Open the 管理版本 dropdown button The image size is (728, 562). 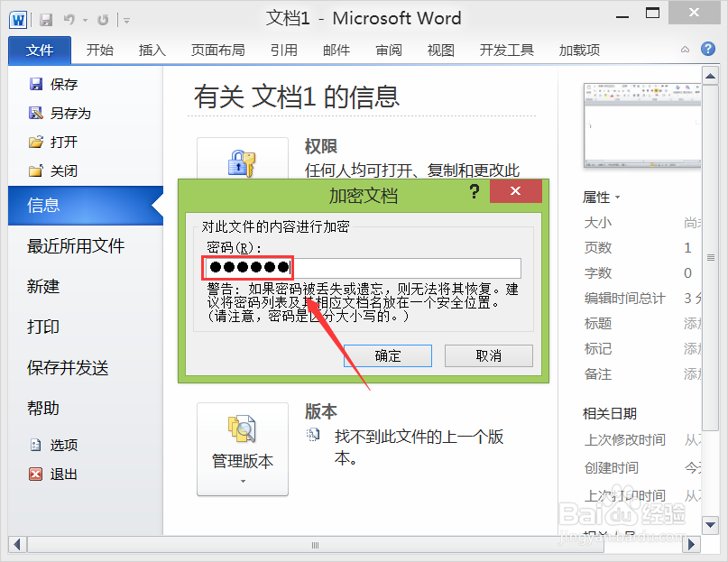(x=243, y=449)
